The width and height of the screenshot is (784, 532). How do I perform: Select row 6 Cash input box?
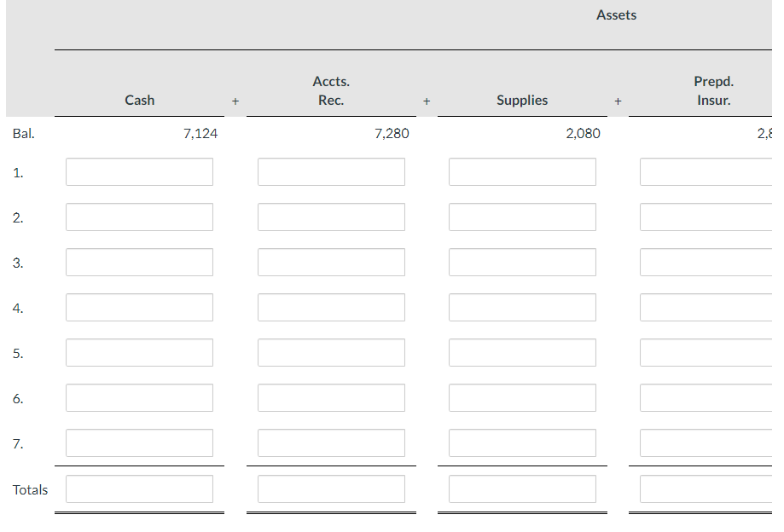pos(140,397)
